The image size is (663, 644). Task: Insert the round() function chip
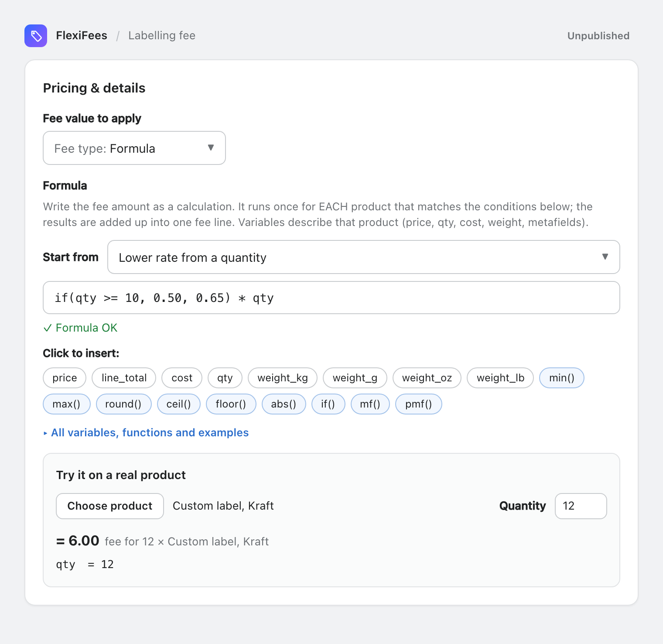click(123, 404)
